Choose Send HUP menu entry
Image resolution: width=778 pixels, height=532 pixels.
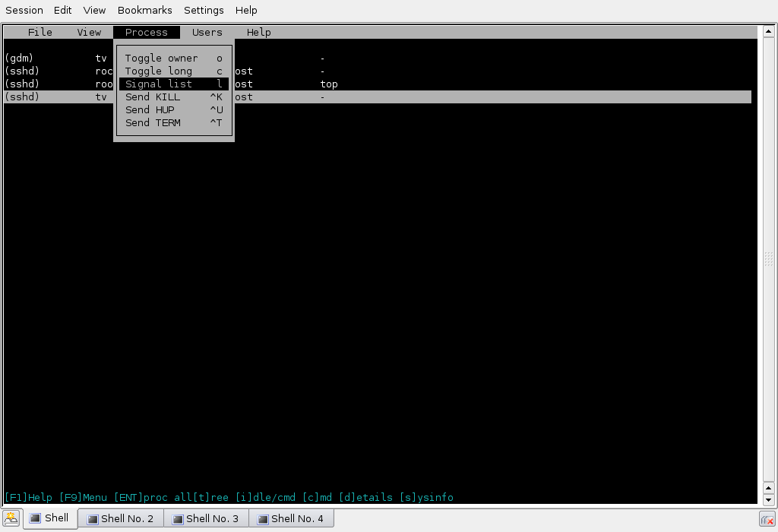[x=174, y=109]
